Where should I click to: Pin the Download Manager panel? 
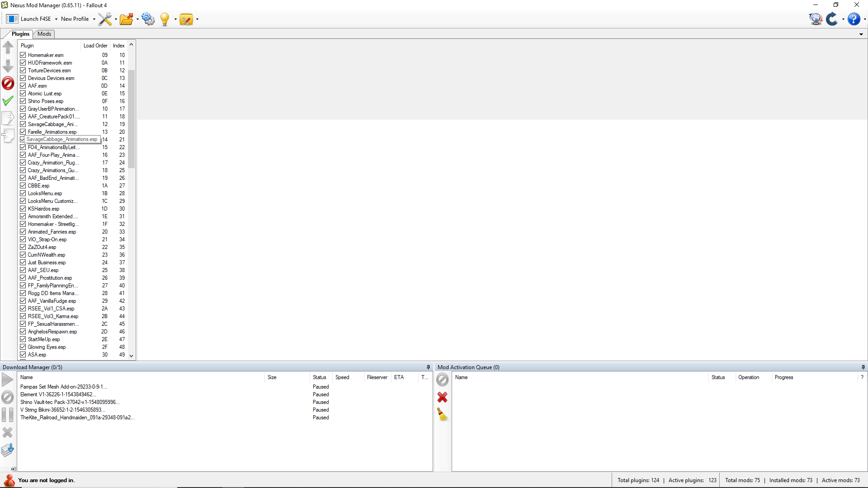tap(428, 367)
